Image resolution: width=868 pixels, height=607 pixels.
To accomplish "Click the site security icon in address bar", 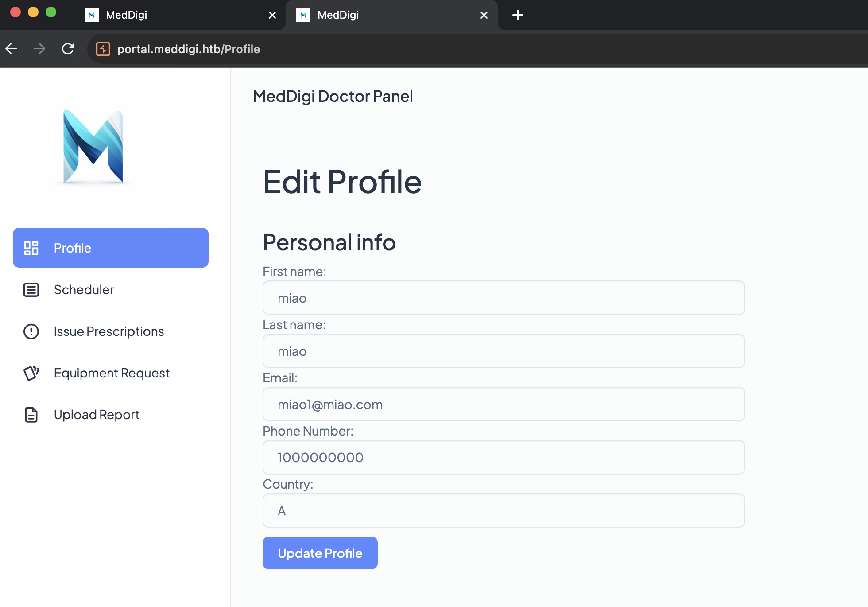I will point(103,49).
